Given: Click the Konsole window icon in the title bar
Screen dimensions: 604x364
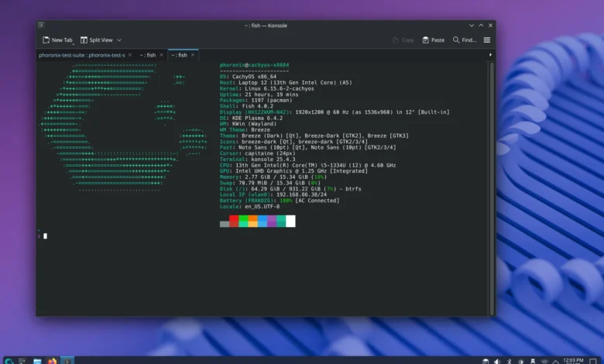Looking at the screenshot, I should (x=41, y=26).
